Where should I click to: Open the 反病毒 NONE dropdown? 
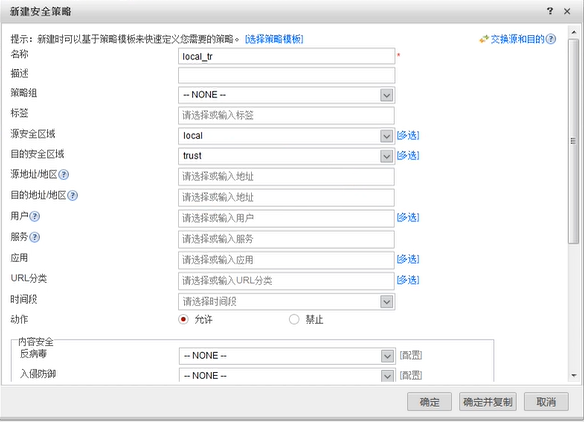pos(287,356)
